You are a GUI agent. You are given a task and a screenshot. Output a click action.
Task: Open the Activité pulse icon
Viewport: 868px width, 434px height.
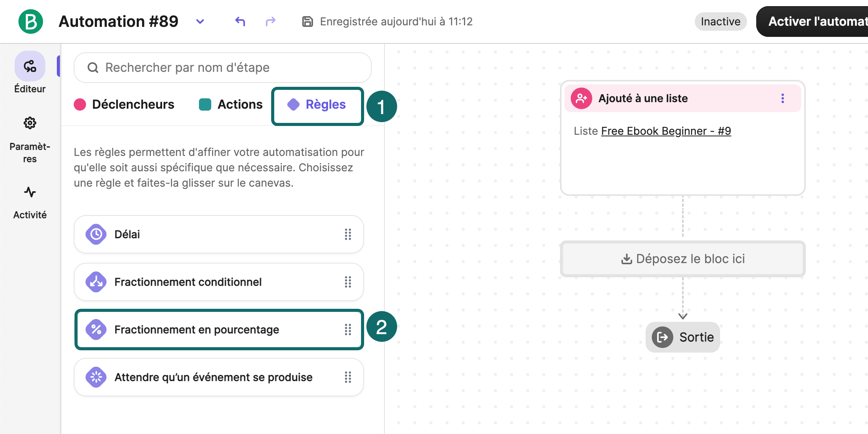coord(30,192)
